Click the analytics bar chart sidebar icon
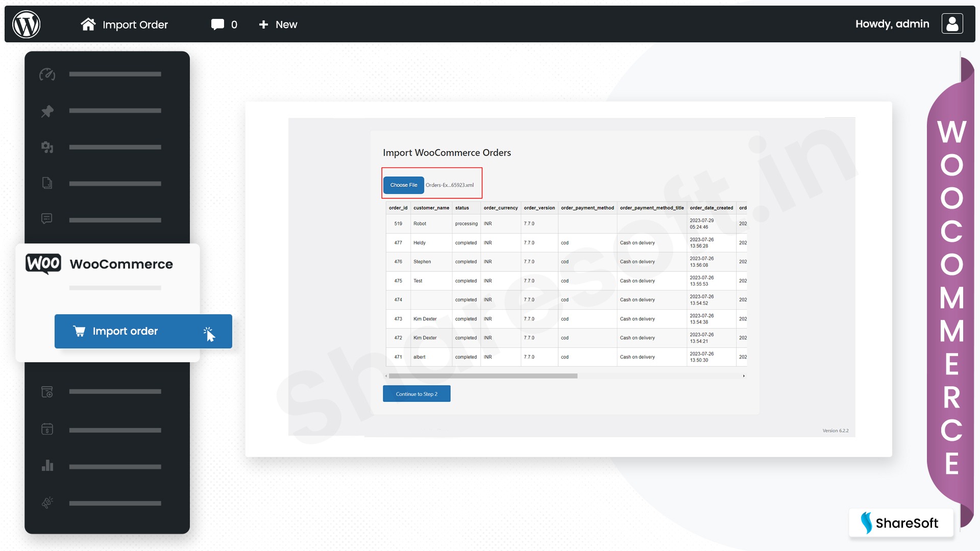 coord(47,466)
